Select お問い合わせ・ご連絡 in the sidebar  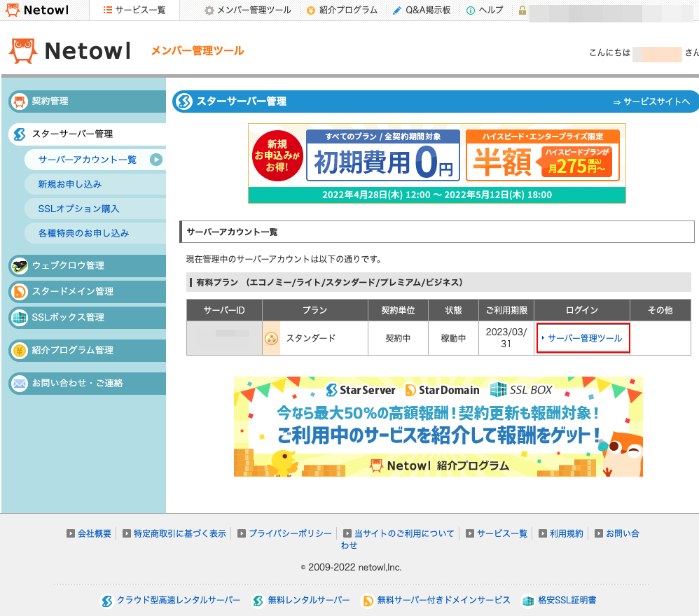click(88, 383)
